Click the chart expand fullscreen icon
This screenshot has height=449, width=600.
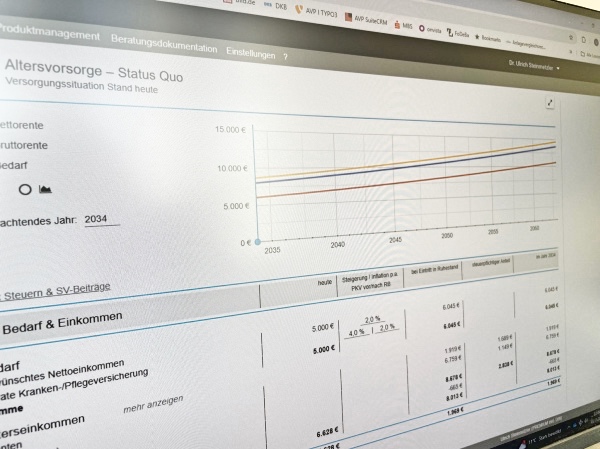coord(549,103)
